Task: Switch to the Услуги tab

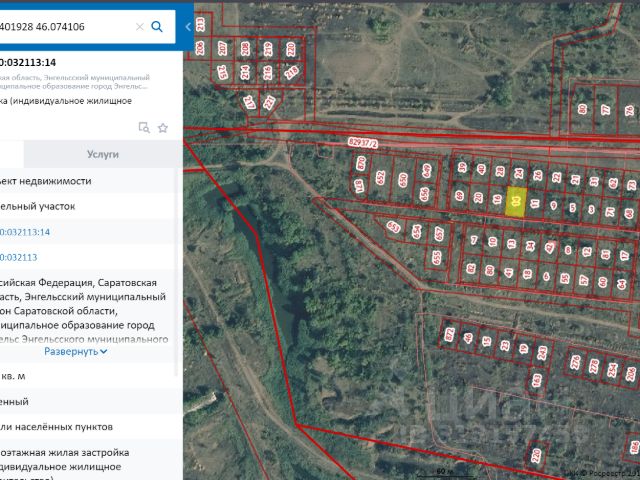Action: 103,154
